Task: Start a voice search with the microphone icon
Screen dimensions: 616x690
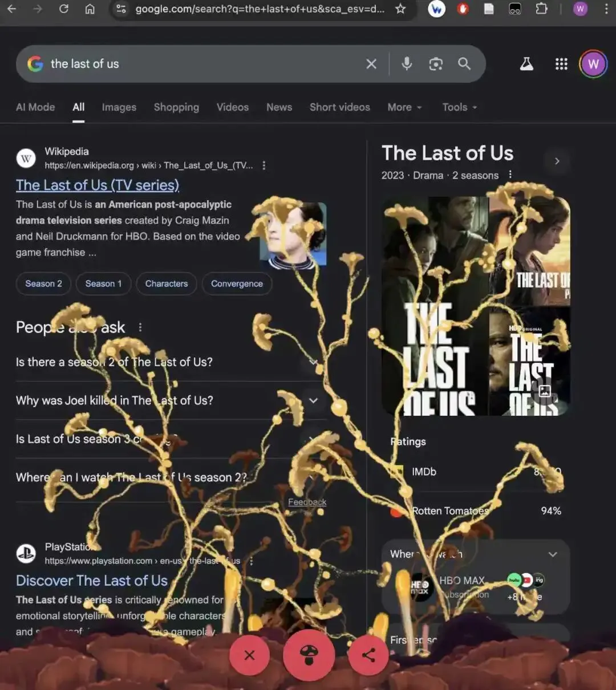Action: (407, 64)
